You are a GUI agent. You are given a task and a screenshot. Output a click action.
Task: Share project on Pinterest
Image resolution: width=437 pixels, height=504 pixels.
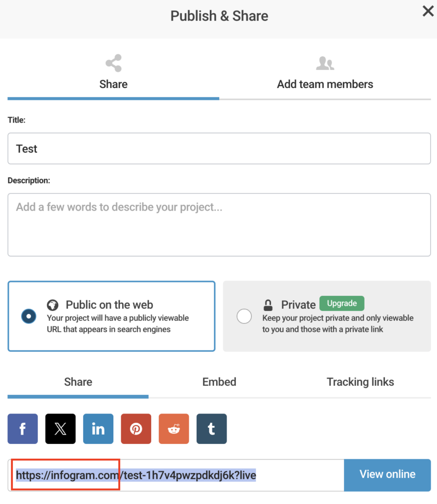(136, 429)
